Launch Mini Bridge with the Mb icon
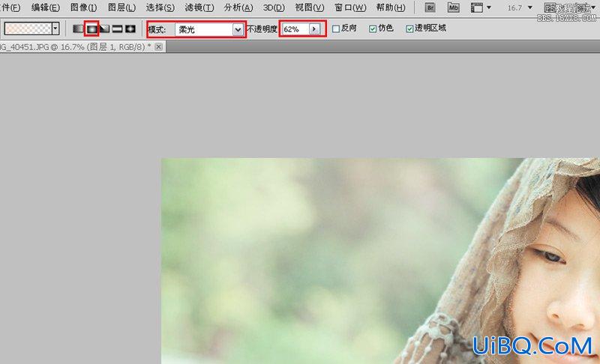This screenshot has height=364, width=600. 454,7
